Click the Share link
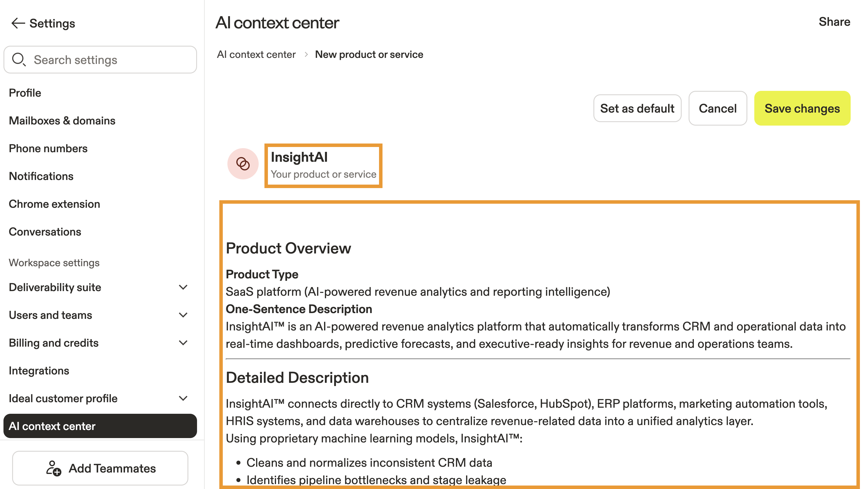 (x=834, y=22)
